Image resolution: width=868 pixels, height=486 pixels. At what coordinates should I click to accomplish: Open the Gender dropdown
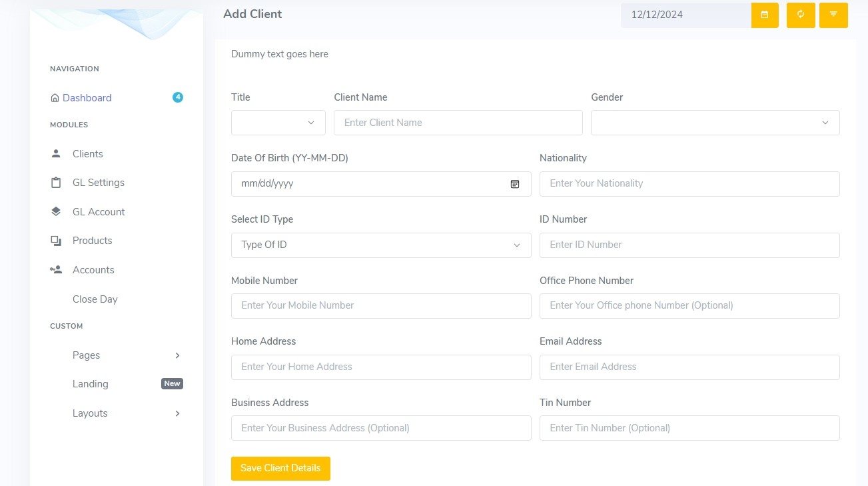[x=715, y=123]
